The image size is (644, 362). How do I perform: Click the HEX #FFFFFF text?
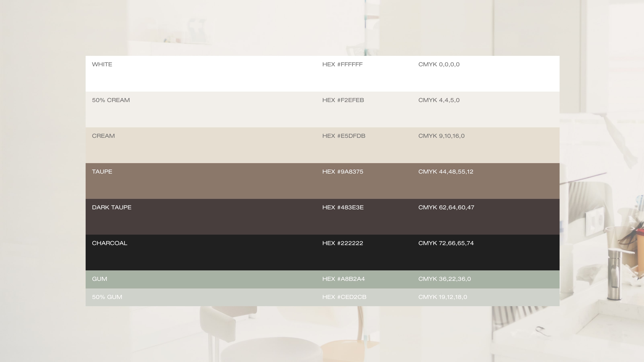(342, 64)
